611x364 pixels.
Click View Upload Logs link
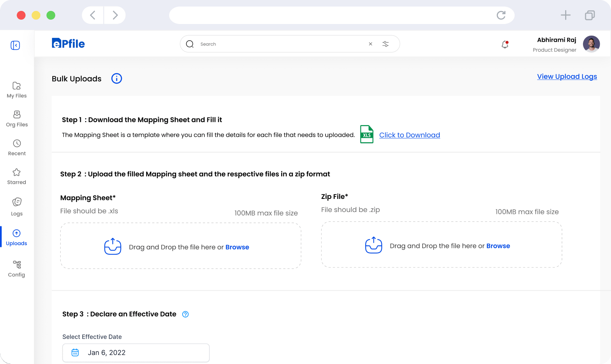pos(567,77)
